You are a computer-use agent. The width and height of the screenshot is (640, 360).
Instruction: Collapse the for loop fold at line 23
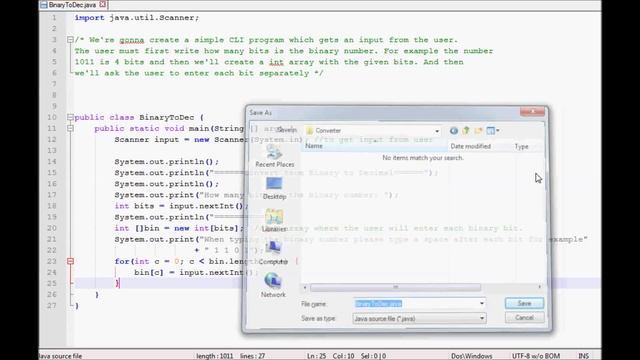70,261
